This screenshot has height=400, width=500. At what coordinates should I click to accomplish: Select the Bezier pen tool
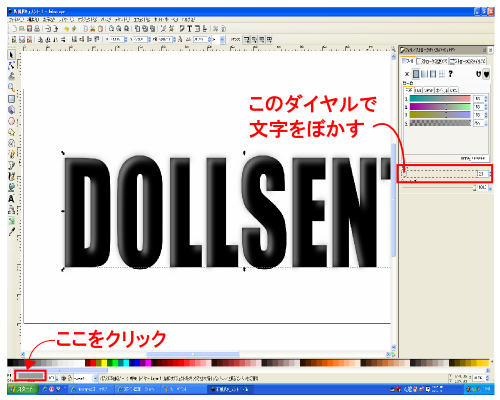coord(11,165)
